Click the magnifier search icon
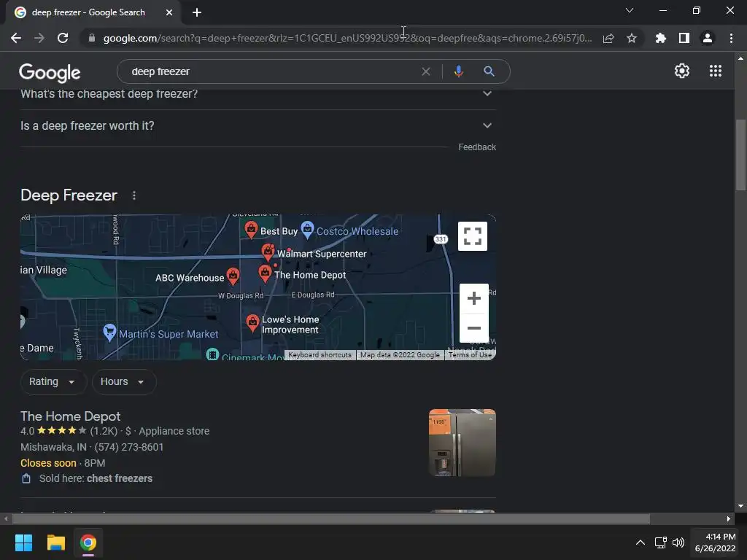This screenshot has height=560, width=747. (x=489, y=71)
